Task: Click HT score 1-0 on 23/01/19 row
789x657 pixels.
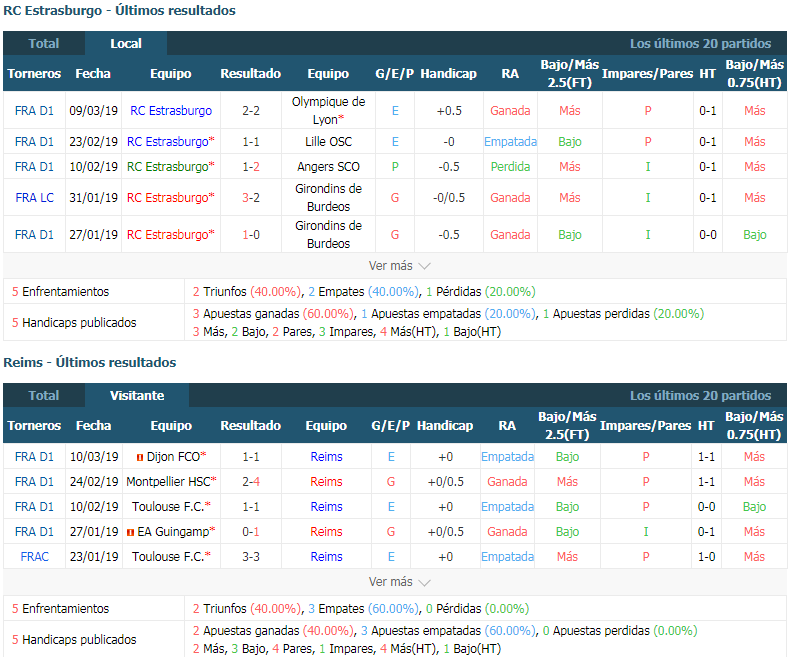Action: click(706, 556)
